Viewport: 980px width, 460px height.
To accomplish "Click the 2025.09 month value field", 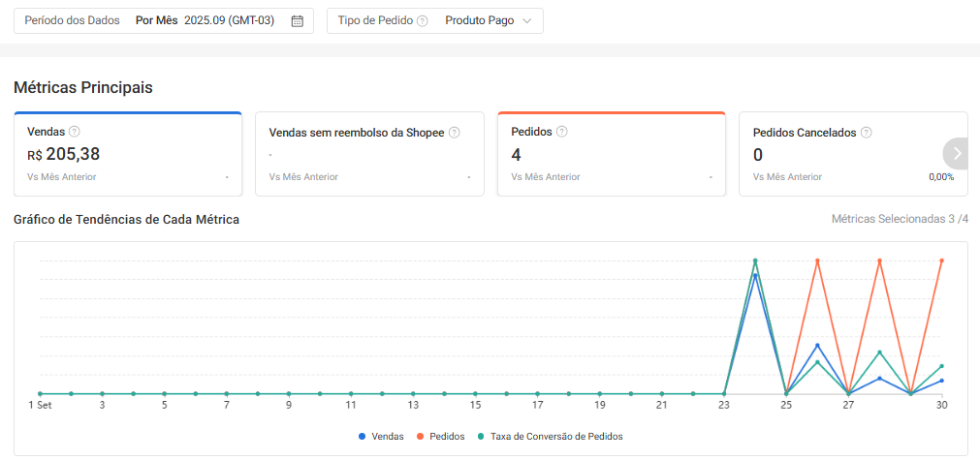I will coord(234,20).
